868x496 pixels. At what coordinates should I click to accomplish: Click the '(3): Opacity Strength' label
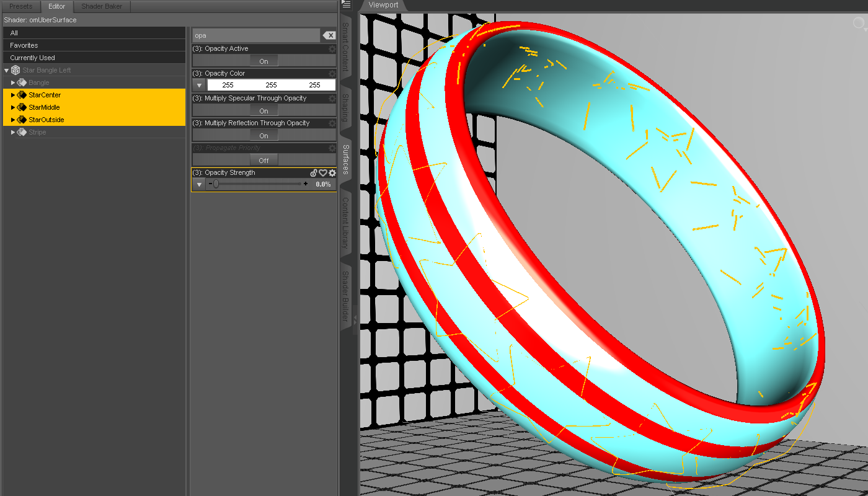tap(224, 173)
